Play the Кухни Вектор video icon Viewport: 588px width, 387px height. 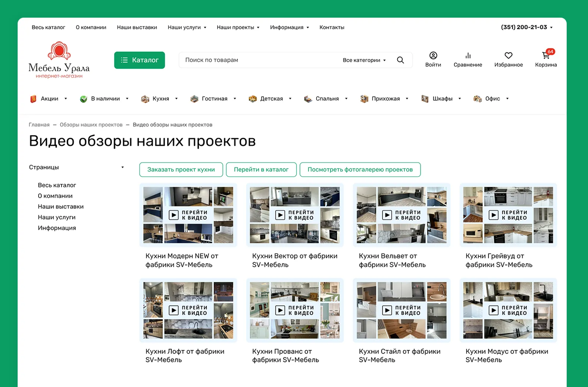[x=280, y=215]
